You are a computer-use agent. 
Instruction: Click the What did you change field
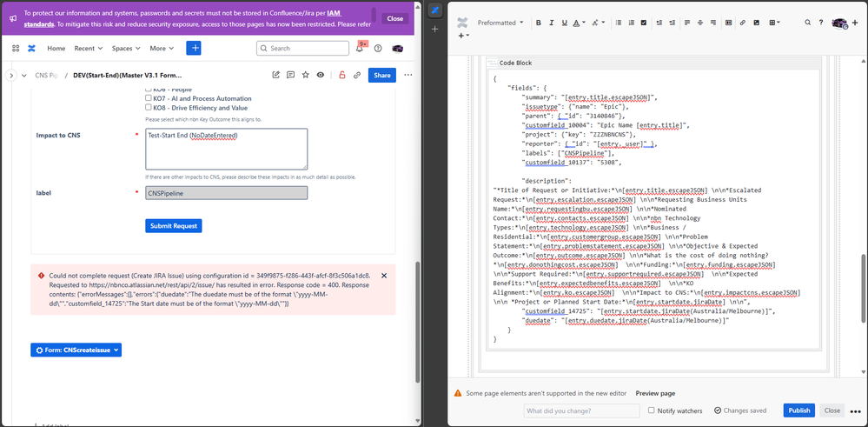(583, 411)
